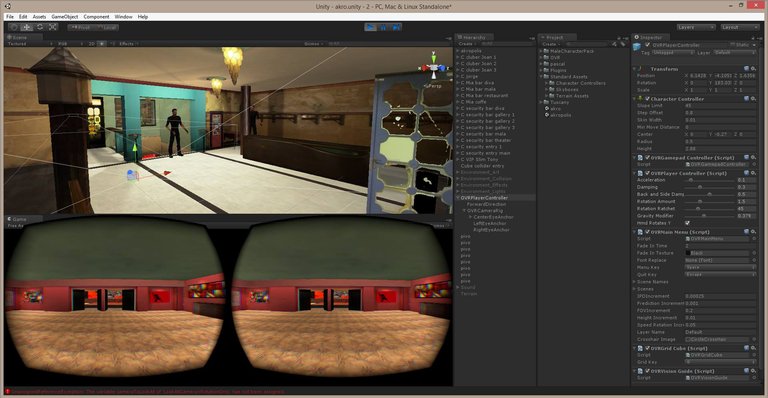Click the Step frame button

396,27
